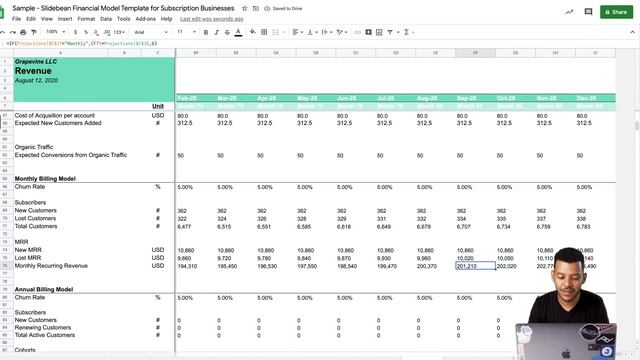Open text wrapping dropdown

click(327, 32)
